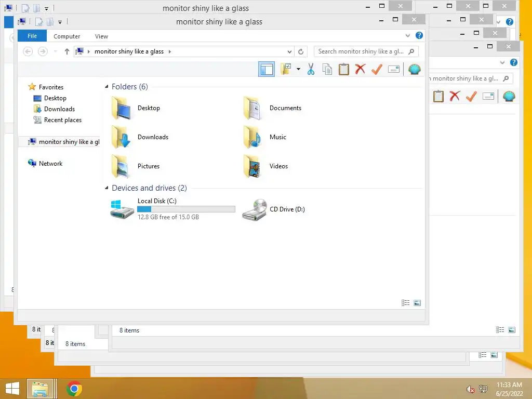Select CD Drive (D:)

(273, 209)
